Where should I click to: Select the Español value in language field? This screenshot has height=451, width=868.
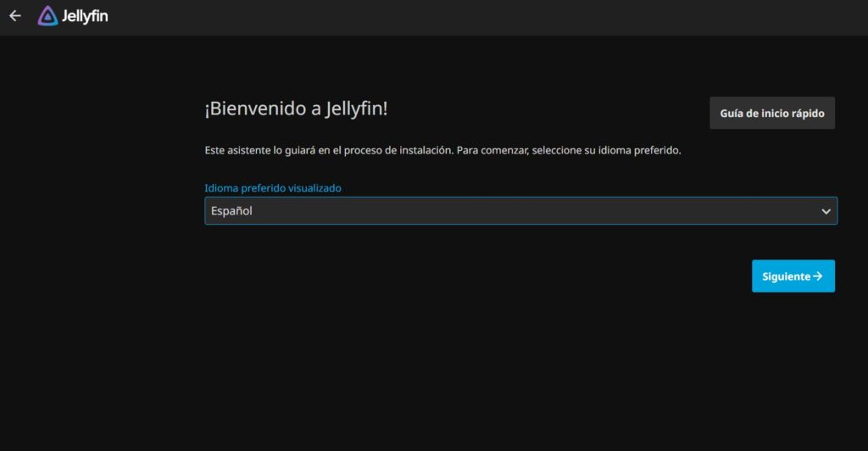(232, 211)
